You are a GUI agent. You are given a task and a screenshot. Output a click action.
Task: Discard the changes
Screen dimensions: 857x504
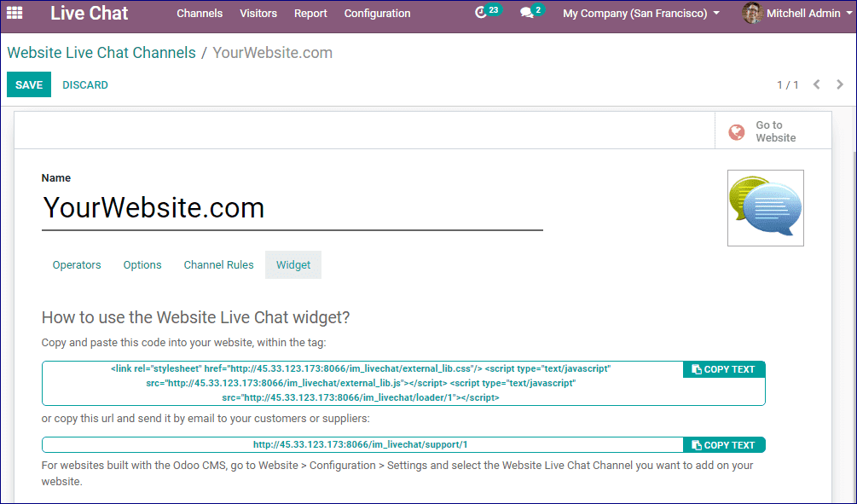[85, 84]
